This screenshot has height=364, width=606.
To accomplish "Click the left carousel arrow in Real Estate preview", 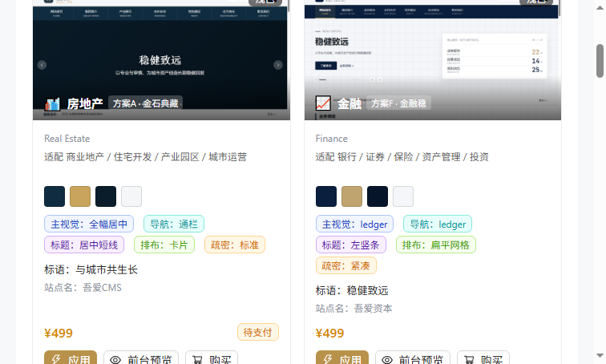I will point(42,65).
